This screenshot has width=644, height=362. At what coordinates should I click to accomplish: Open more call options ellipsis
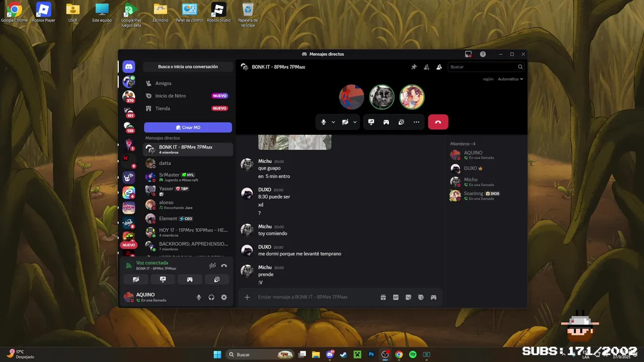417,122
